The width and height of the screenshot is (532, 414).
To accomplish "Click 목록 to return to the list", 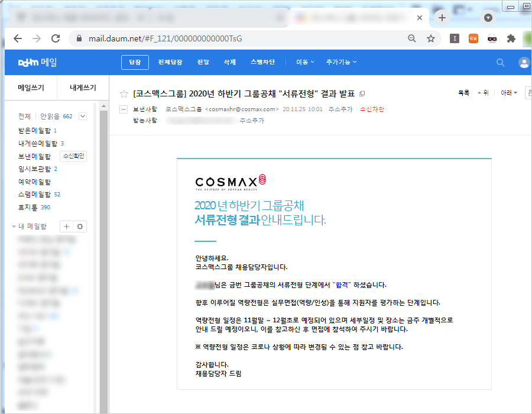I will pos(463,93).
